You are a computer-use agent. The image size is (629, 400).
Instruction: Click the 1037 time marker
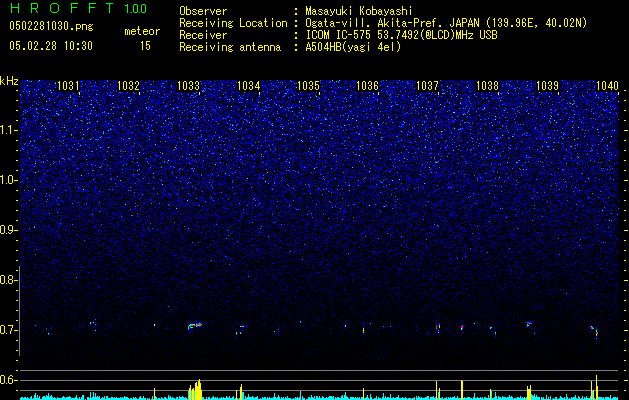[x=427, y=86]
